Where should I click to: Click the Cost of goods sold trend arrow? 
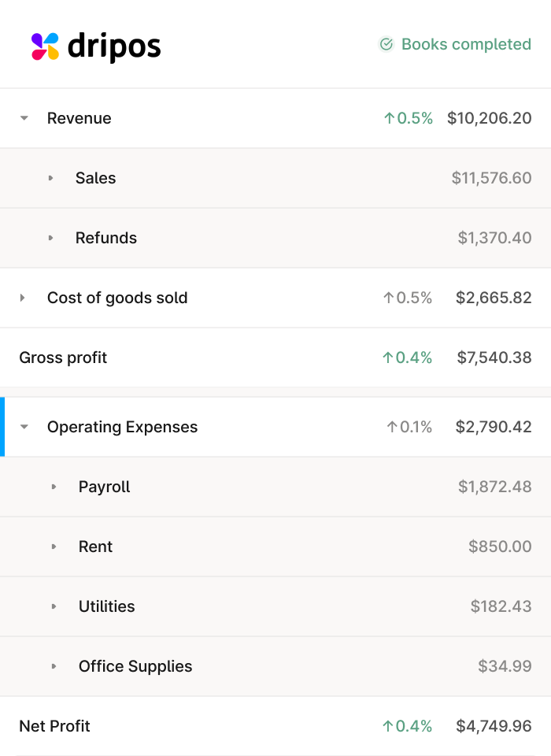[387, 298]
